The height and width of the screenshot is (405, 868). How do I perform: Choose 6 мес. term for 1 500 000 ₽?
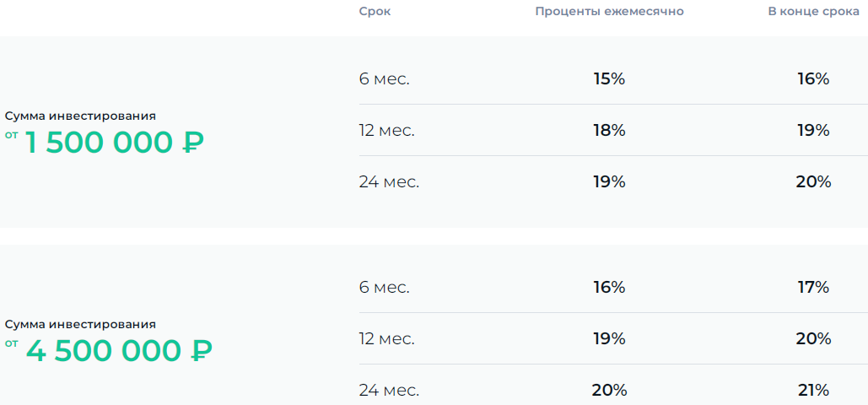(384, 79)
